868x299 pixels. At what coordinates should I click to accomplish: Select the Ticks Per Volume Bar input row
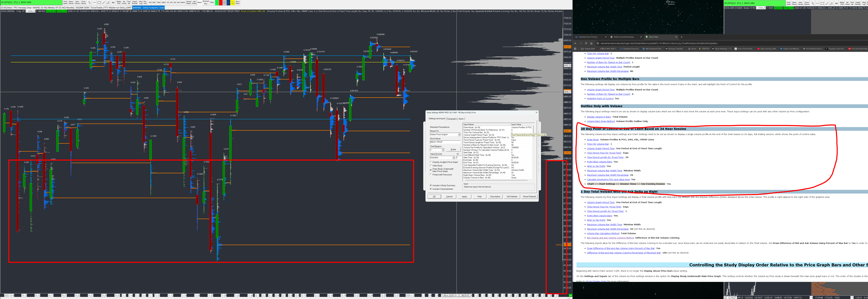[x=498, y=133]
